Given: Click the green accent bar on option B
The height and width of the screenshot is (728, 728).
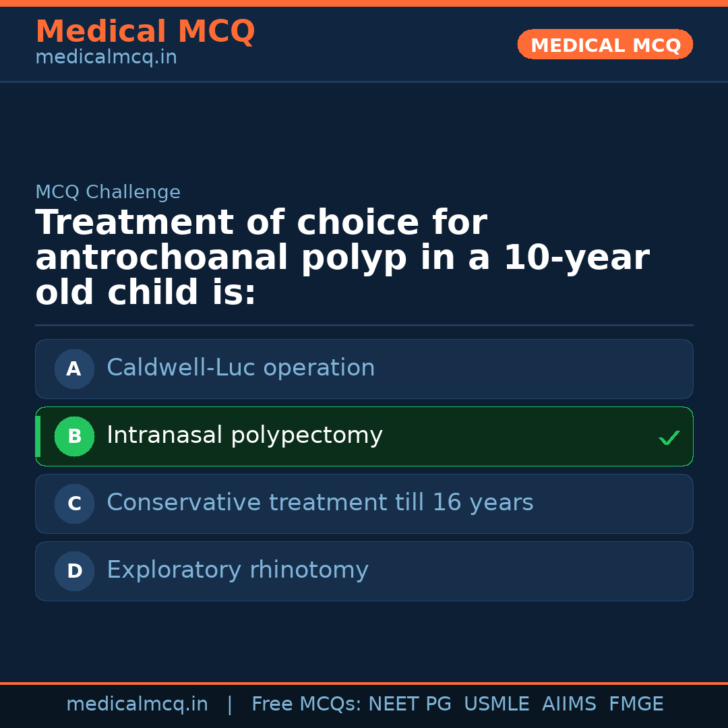Looking at the screenshot, I should [x=38, y=436].
